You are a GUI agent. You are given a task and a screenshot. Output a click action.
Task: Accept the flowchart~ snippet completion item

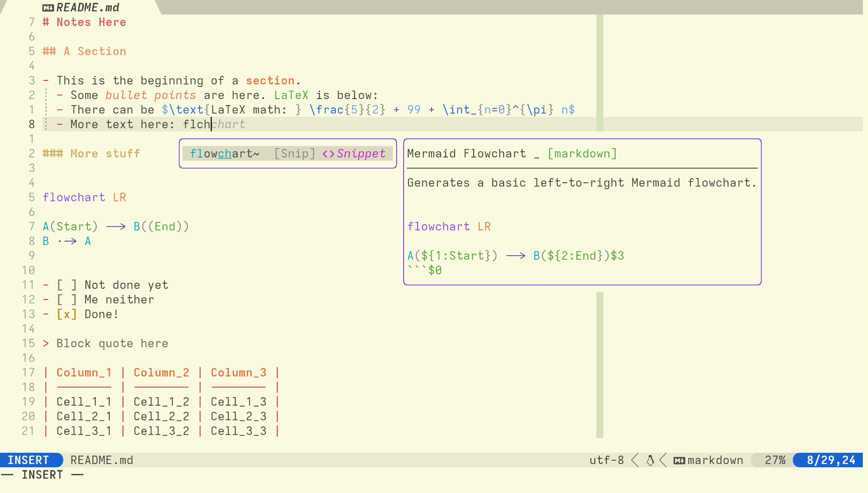pyautogui.click(x=287, y=154)
